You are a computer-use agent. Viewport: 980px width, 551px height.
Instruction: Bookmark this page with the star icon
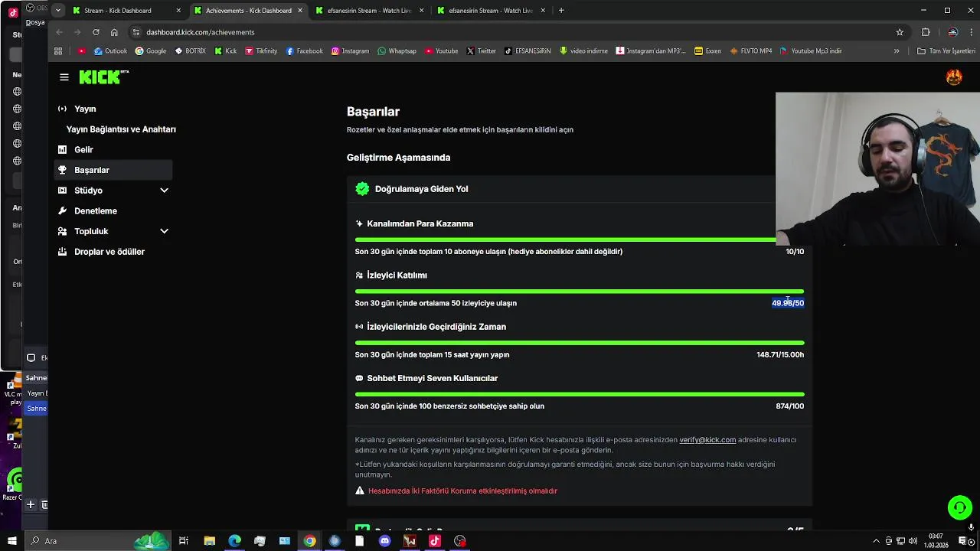pos(900,32)
